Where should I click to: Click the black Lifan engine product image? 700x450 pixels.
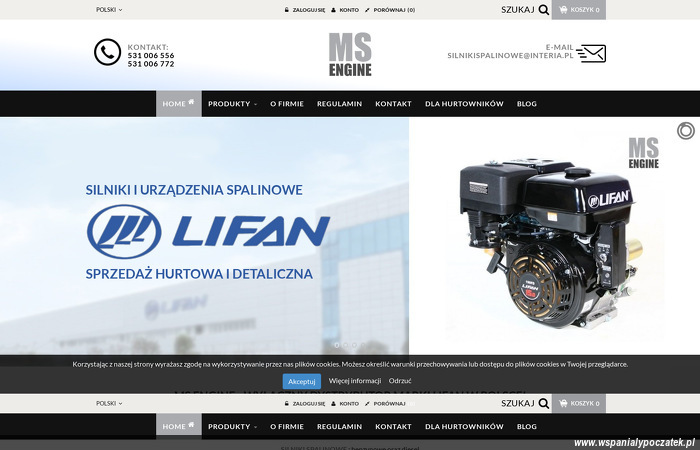[x=551, y=244]
